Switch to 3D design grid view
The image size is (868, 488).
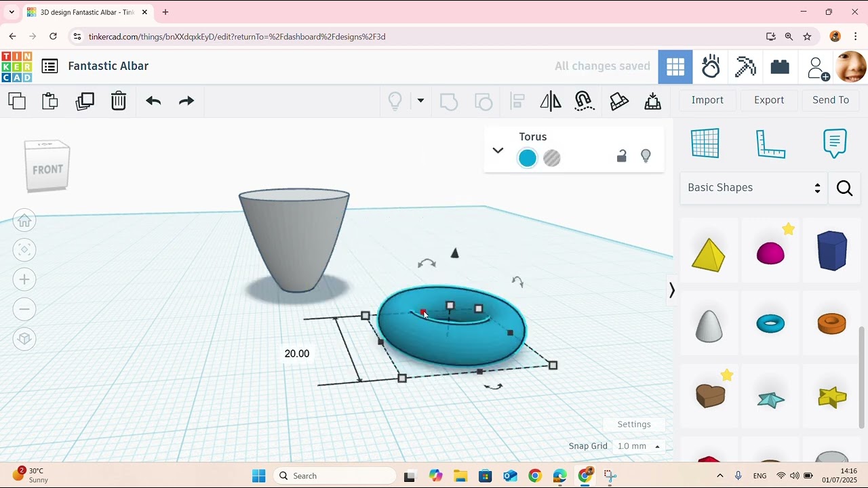click(675, 66)
